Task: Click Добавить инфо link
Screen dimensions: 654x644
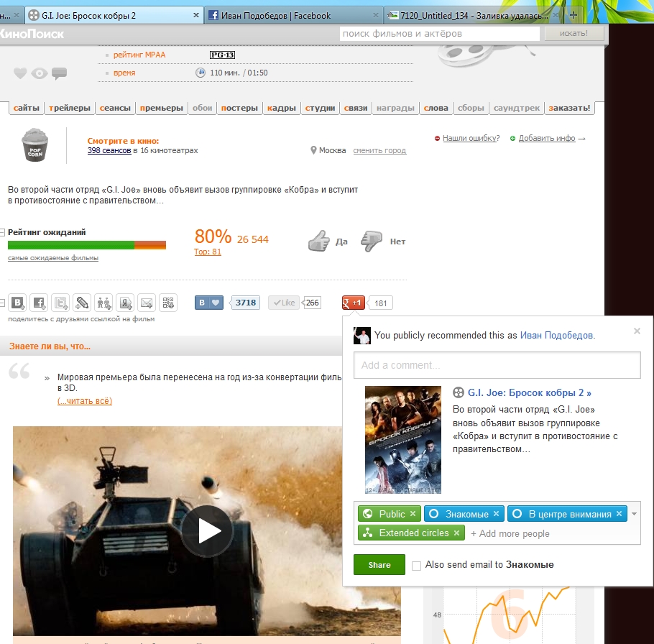Action: click(547, 138)
